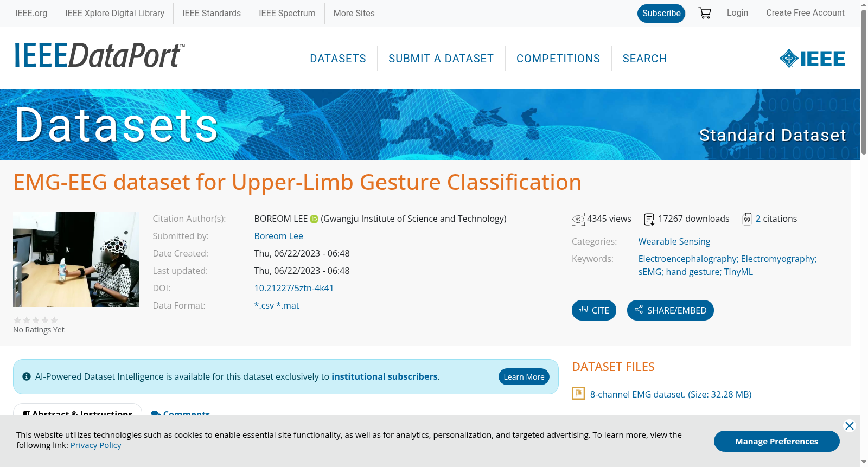Rate the dataset with five stars
This screenshot has width=868, height=467.
54,320
